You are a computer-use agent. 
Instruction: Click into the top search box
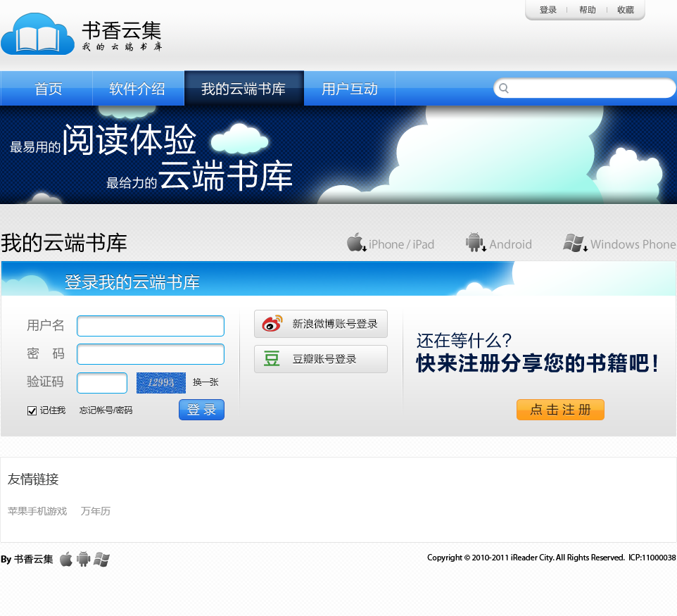coord(585,88)
